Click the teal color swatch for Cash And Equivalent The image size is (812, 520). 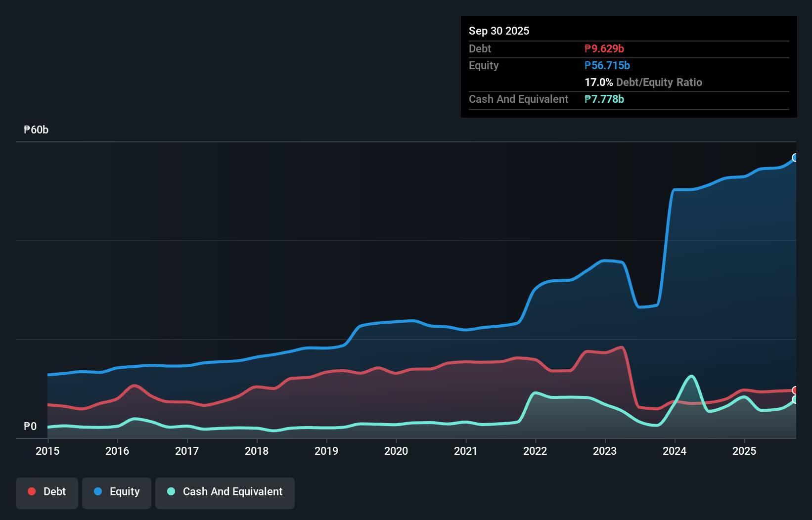pyautogui.click(x=170, y=492)
